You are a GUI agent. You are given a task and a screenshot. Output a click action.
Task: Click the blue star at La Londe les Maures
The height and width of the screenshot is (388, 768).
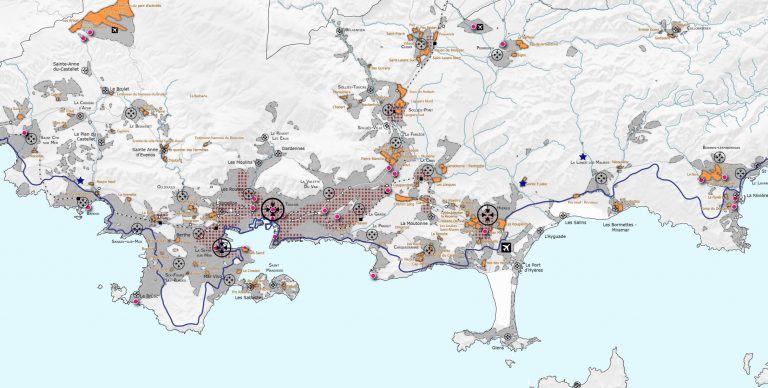[583, 157]
